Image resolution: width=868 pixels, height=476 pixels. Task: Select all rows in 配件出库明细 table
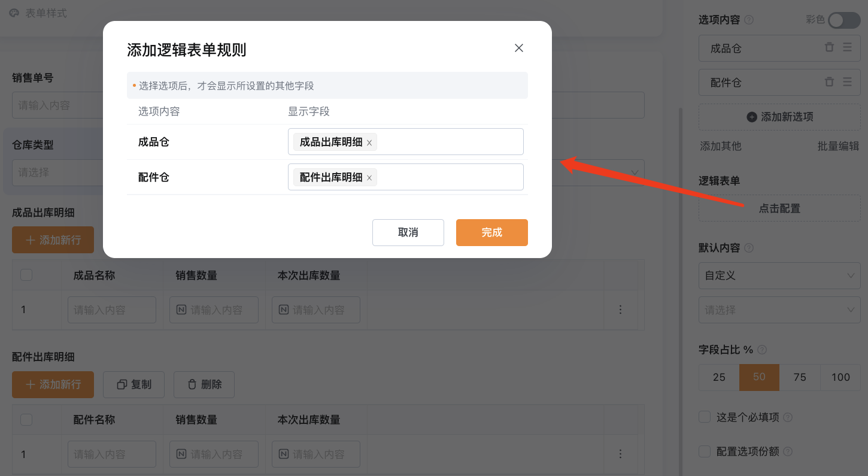coord(26,420)
